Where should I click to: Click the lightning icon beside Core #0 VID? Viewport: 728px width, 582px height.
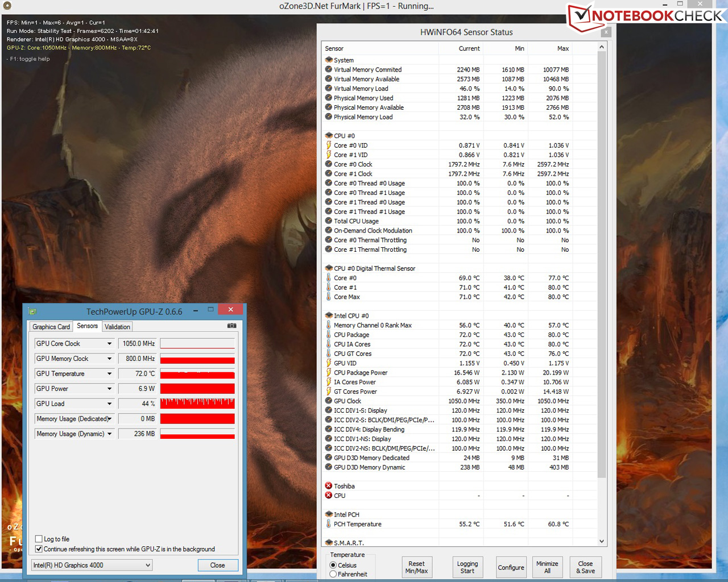click(x=329, y=145)
